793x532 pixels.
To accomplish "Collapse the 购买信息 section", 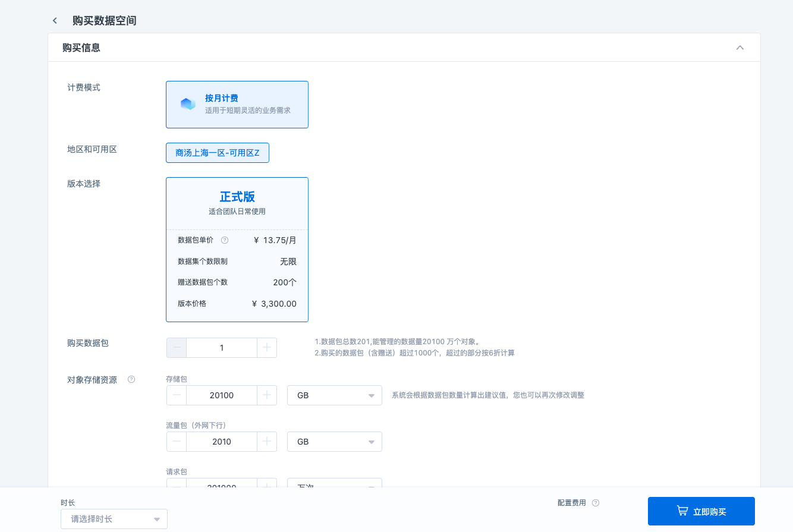I will [739, 48].
